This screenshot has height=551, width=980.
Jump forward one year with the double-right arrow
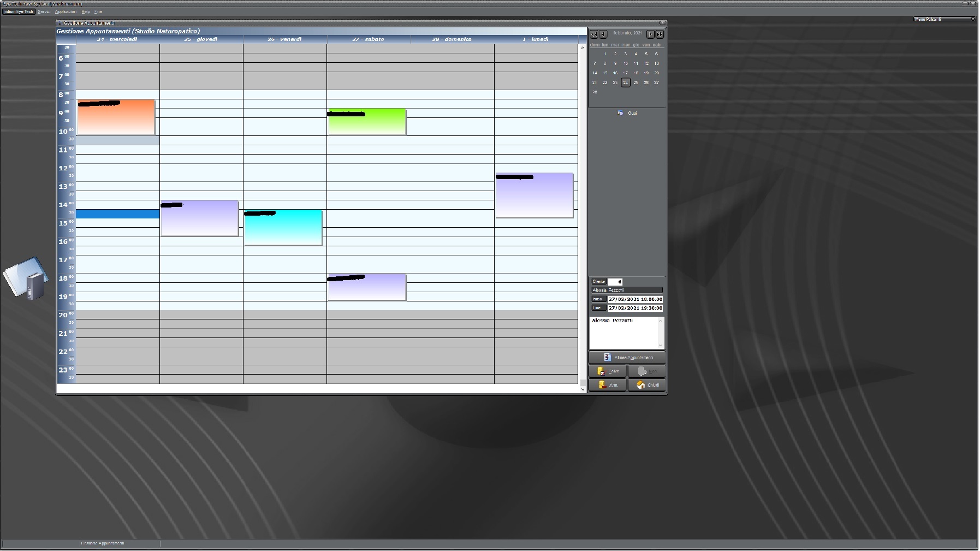pos(660,34)
